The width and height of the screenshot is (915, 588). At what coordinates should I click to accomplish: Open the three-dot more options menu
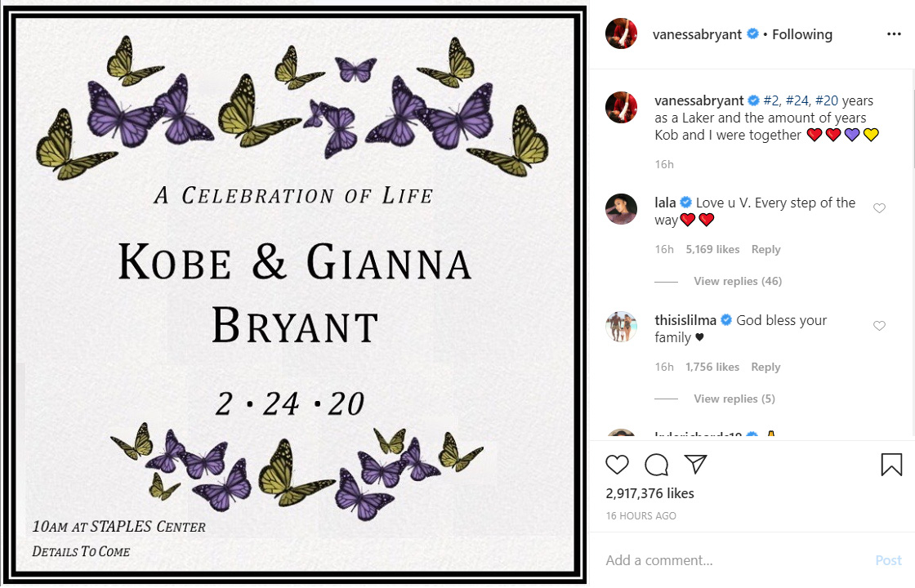894,34
